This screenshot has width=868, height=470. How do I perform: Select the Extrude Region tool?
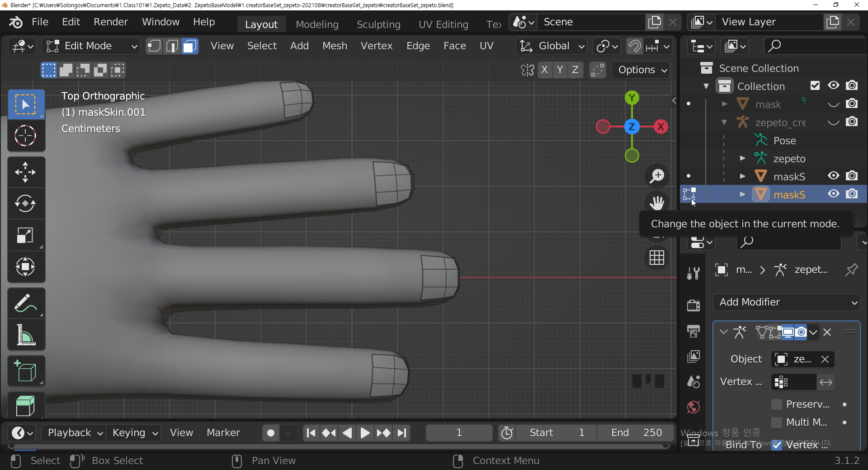pos(26,404)
